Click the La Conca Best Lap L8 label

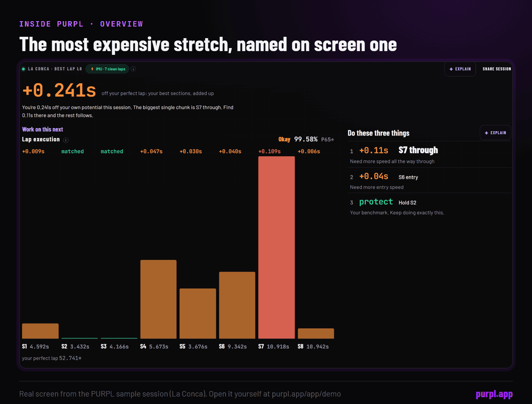[55, 69]
